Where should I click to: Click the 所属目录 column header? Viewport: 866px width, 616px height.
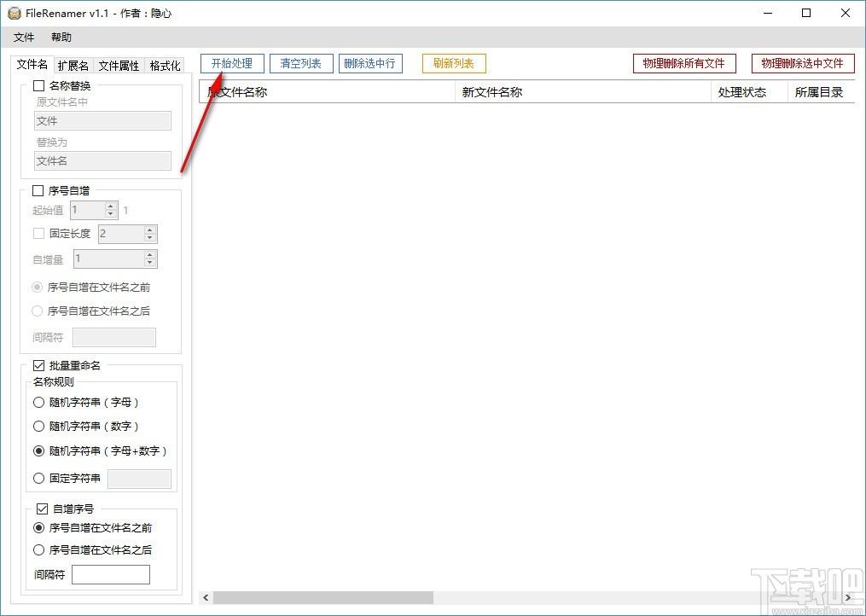[822, 92]
